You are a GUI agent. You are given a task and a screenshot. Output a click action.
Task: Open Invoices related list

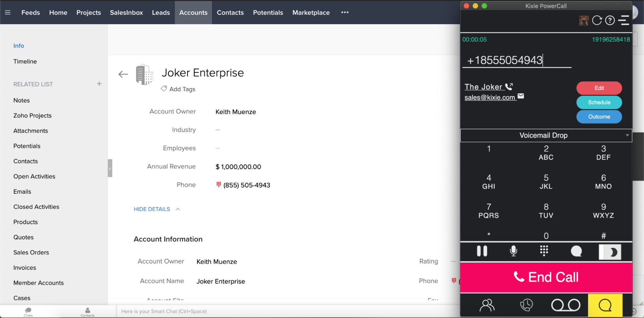point(25,267)
